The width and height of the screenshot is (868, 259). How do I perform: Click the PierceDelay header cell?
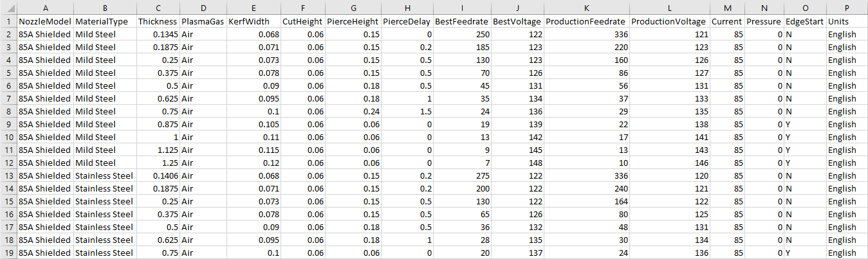(x=406, y=21)
